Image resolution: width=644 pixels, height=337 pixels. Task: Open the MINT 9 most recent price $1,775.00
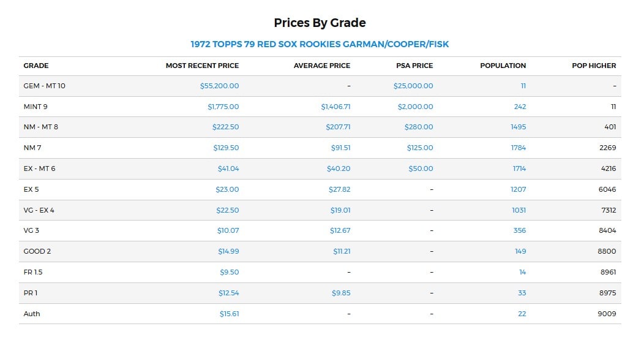223,107
